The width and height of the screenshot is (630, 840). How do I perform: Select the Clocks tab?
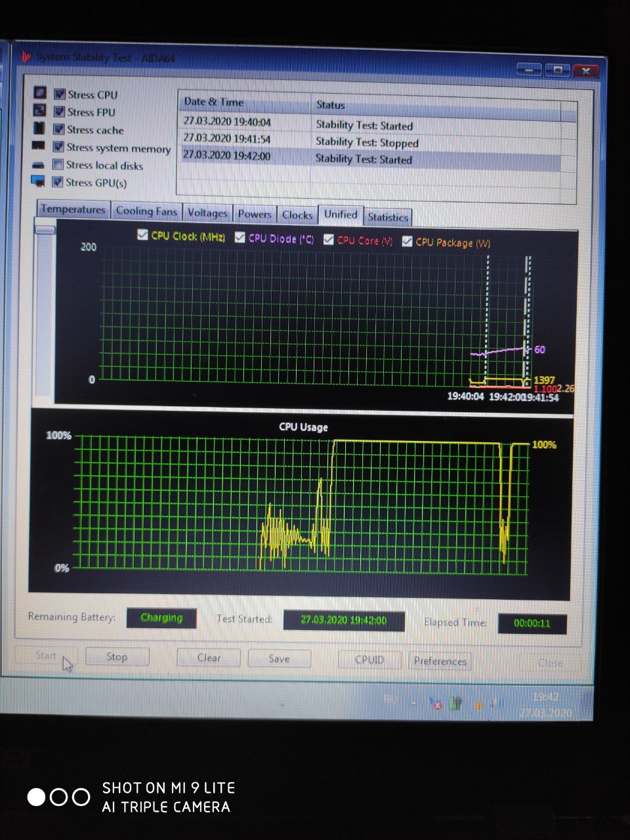tap(297, 215)
